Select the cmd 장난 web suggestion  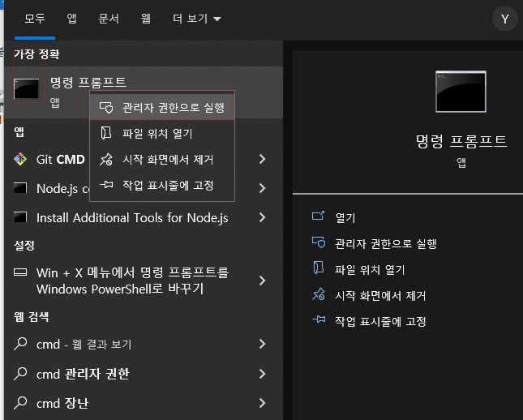pyautogui.click(x=62, y=403)
